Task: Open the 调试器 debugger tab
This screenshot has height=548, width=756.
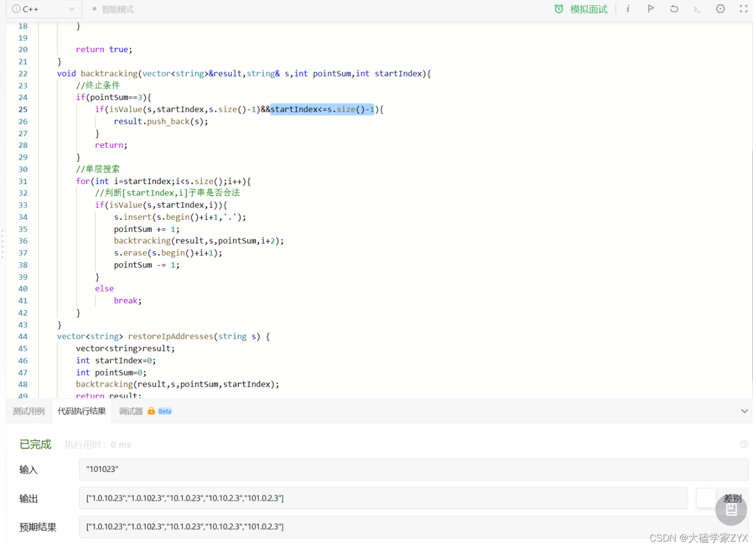Action: point(131,411)
